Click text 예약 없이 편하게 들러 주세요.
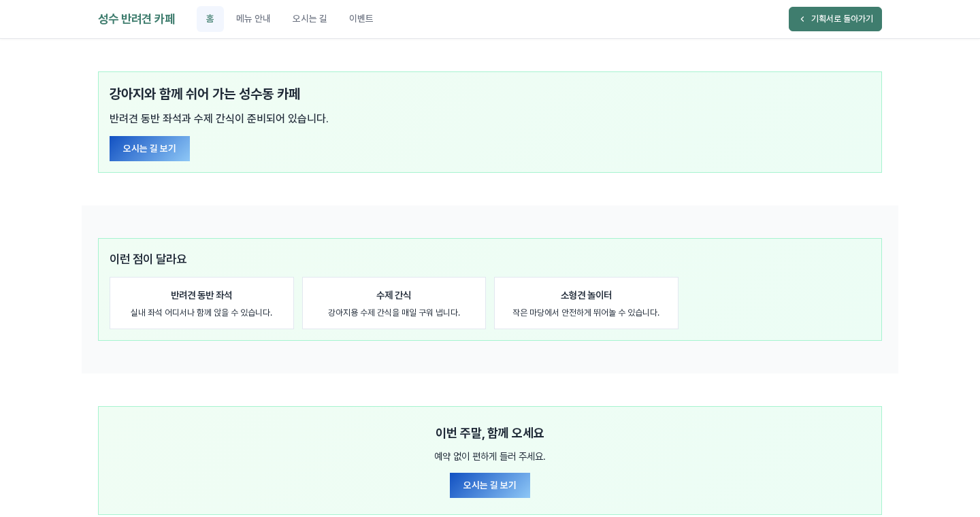 pyautogui.click(x=490, y=456)
